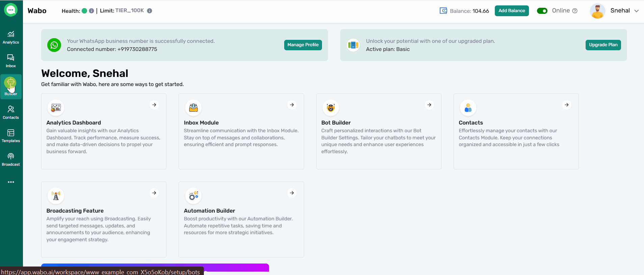
Task: Click the Add Balance button
Action: pyautogui.click(x=512, y=11)
